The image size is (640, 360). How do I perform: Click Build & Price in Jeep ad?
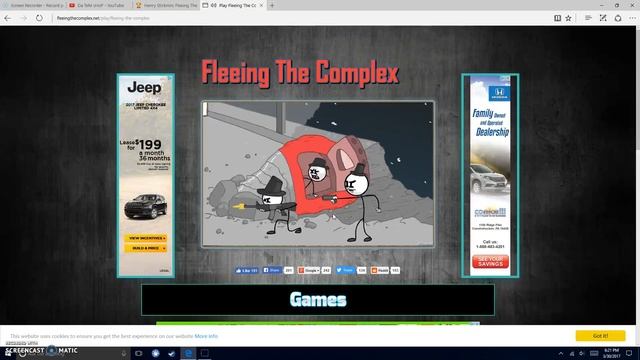click(146, 248)
